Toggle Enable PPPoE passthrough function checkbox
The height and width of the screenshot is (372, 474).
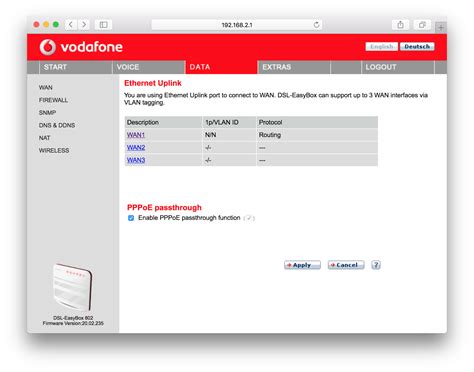point(131,218)
